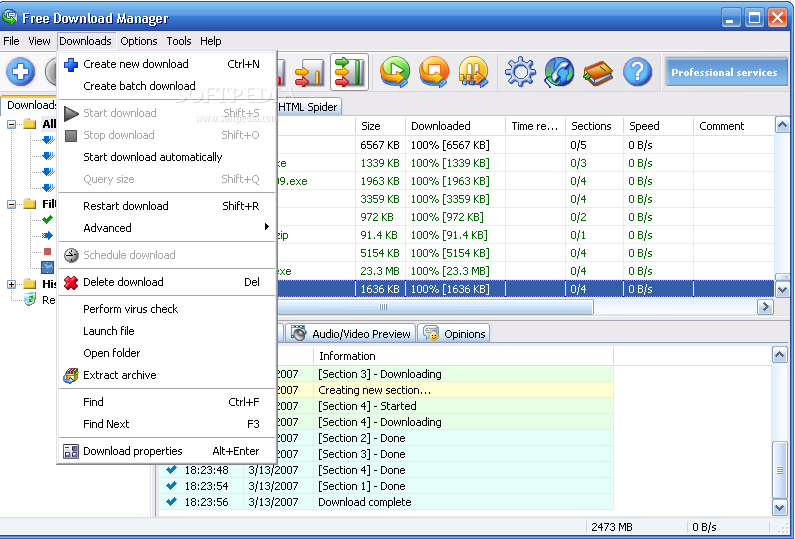Image resolution: width=795 pixels, height=539 pixels.
Task: Choose Find Next from the menu
Action: pyautogui.click(x=167, y=424)
